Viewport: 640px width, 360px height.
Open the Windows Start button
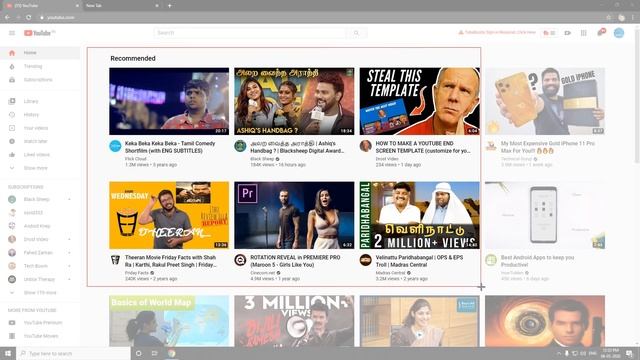(7, 353)
